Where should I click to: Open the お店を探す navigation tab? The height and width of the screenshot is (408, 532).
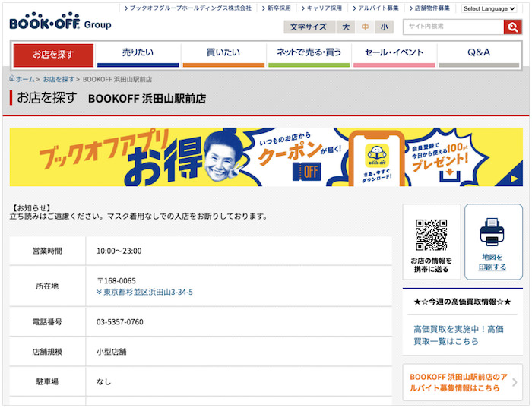pos(53,55)
